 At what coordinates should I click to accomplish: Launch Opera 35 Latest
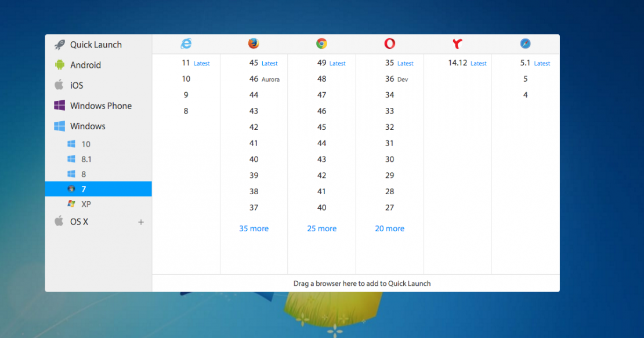click(x=399, y=63)
